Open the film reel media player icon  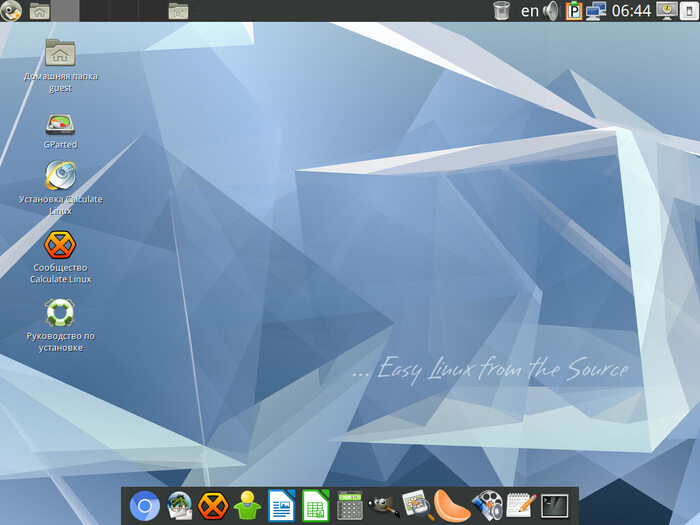(x=487, y=506)
